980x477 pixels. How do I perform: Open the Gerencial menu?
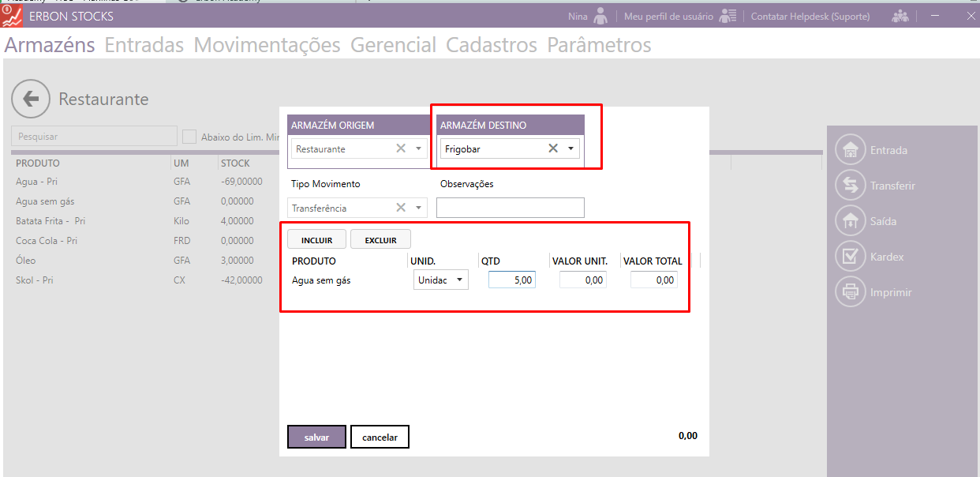tap(393, 45)
